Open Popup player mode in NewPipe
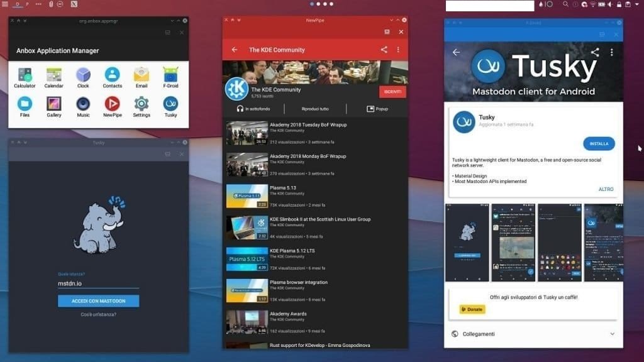 click(377, 109)
